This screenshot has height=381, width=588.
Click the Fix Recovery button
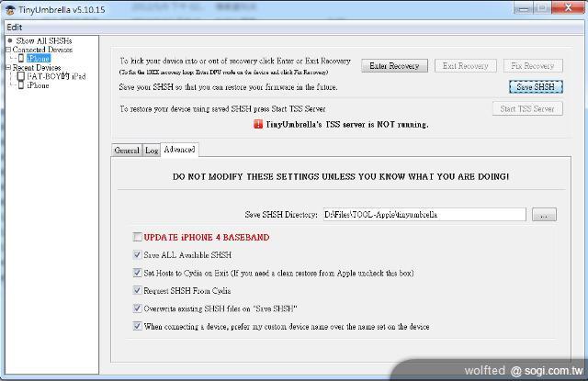coord(533,66)
